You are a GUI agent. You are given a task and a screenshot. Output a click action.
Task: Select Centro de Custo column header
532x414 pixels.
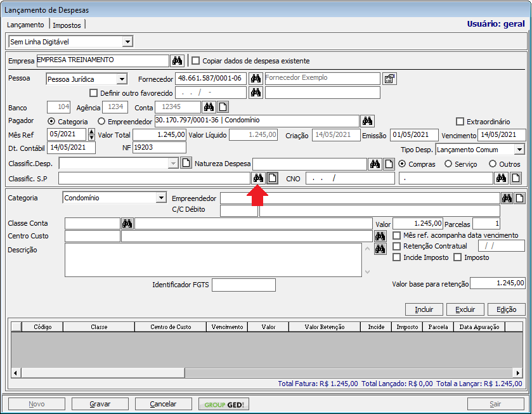click(171, 327)
